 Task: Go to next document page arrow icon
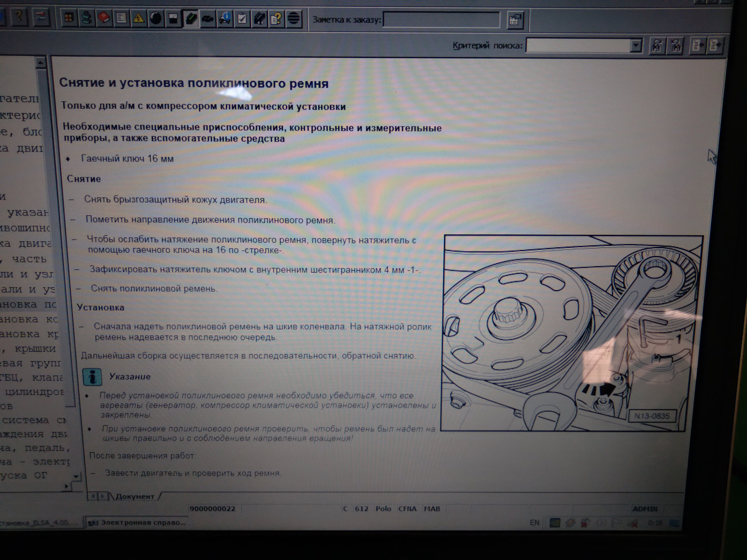[x=715, y=46]
